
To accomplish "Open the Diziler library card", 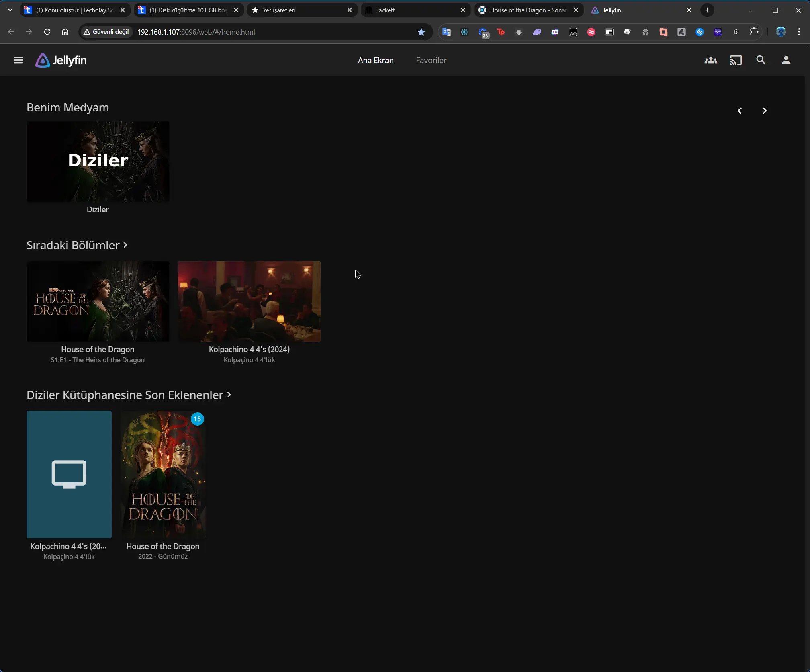I will 98,162.
